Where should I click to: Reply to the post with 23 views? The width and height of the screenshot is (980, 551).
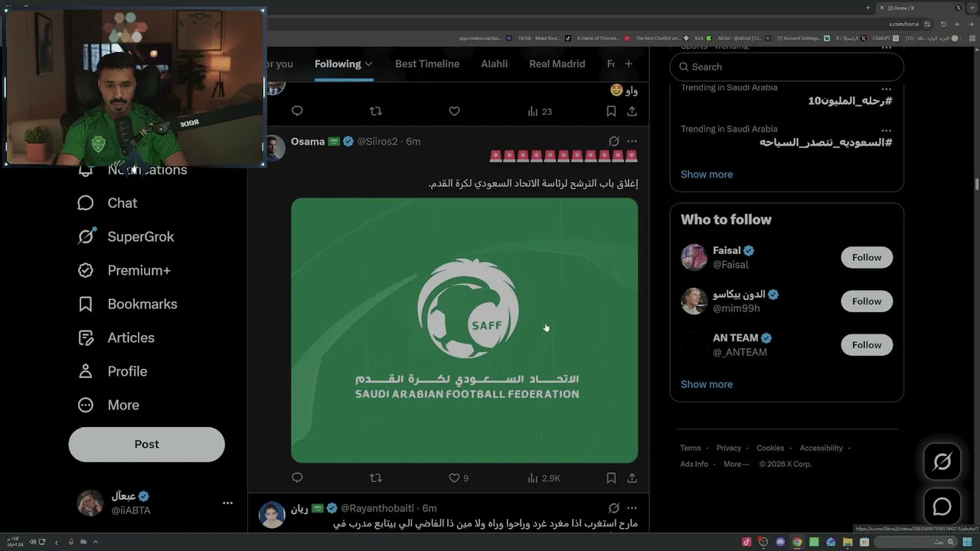point(297,111)
